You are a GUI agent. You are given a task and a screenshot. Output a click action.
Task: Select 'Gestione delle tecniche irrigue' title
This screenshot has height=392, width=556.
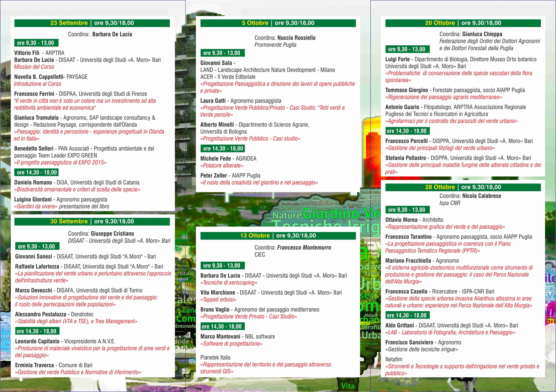tap(422, 350)
